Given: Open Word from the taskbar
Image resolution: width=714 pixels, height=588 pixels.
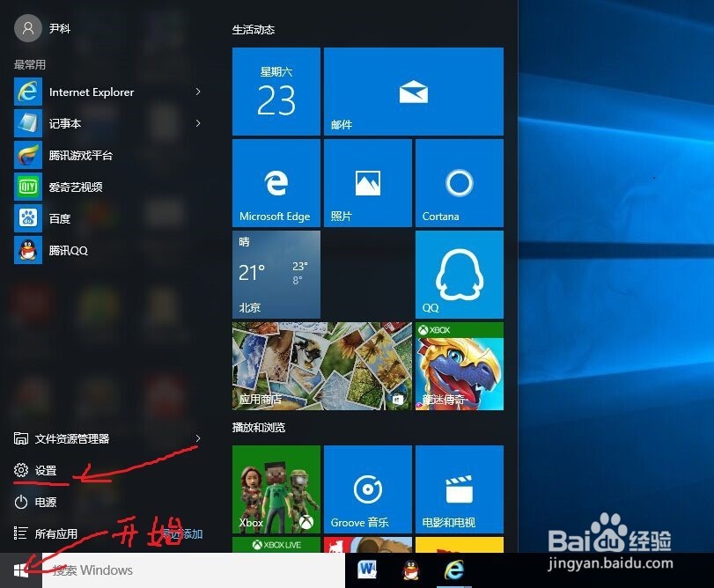Looking at the screenshot, I should [367, 570].
